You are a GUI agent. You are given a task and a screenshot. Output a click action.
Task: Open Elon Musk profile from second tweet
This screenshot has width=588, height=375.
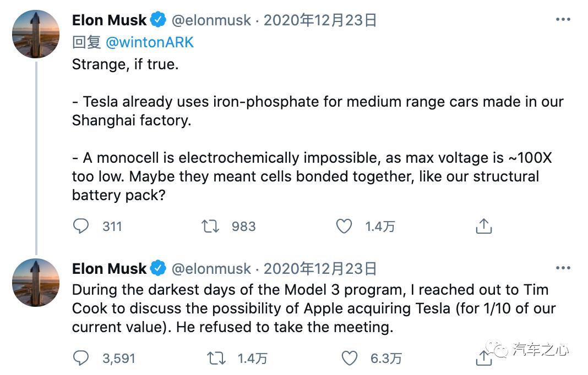110,269
